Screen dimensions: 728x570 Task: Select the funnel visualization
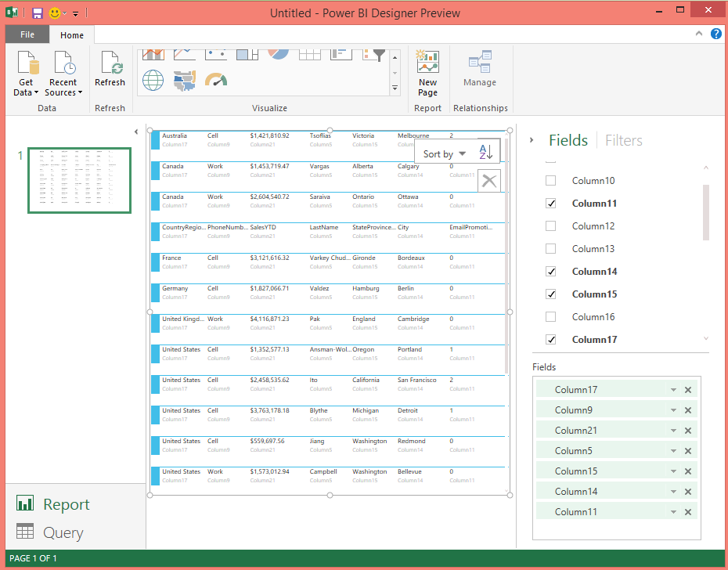[374, 55]
